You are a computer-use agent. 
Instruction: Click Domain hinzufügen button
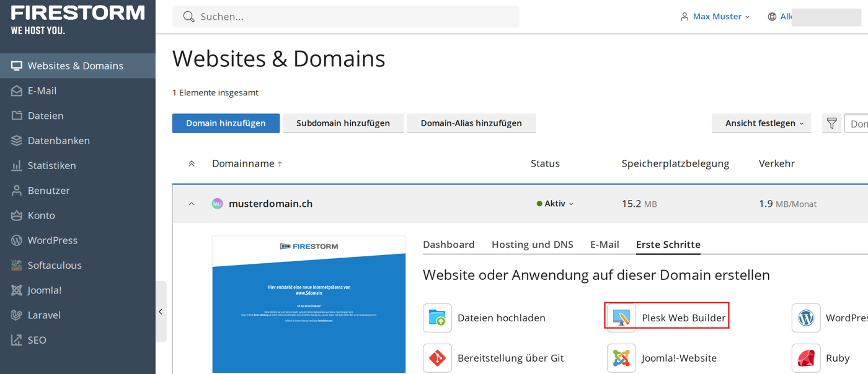[x=226, y=123]
